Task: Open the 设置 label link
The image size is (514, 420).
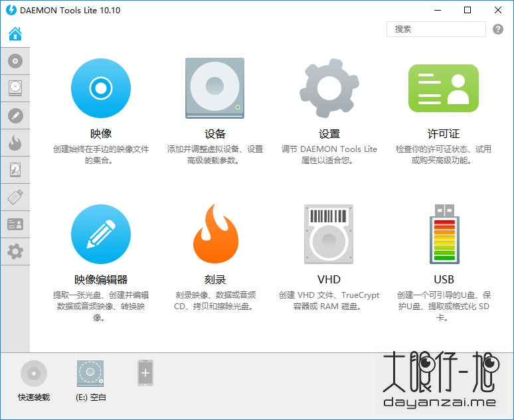Action: [329, 133]
